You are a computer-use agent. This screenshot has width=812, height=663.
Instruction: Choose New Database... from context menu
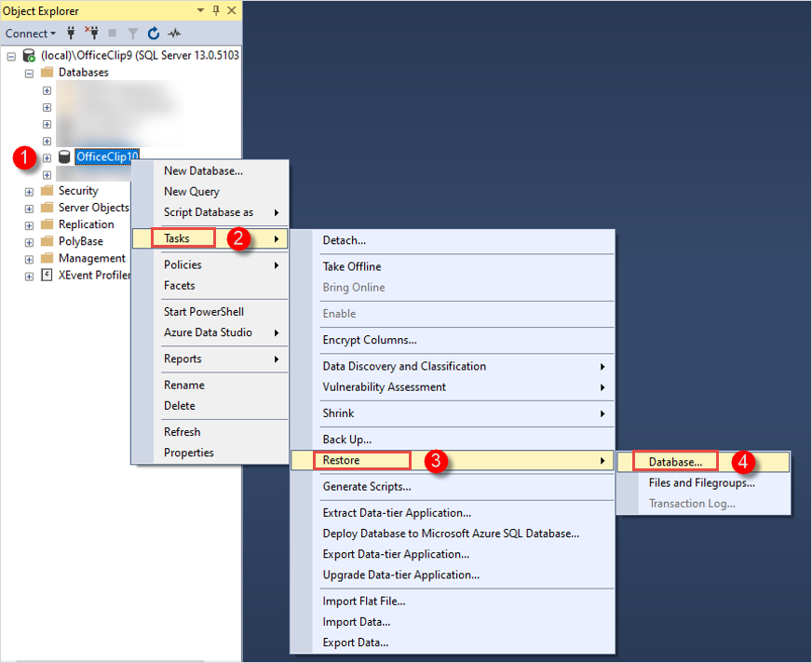210,171
